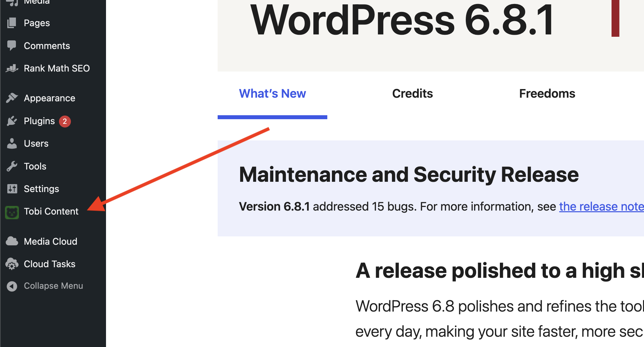
Task: Click the WordPress 6.8.1 heading
Action: [x=402, y=20]
